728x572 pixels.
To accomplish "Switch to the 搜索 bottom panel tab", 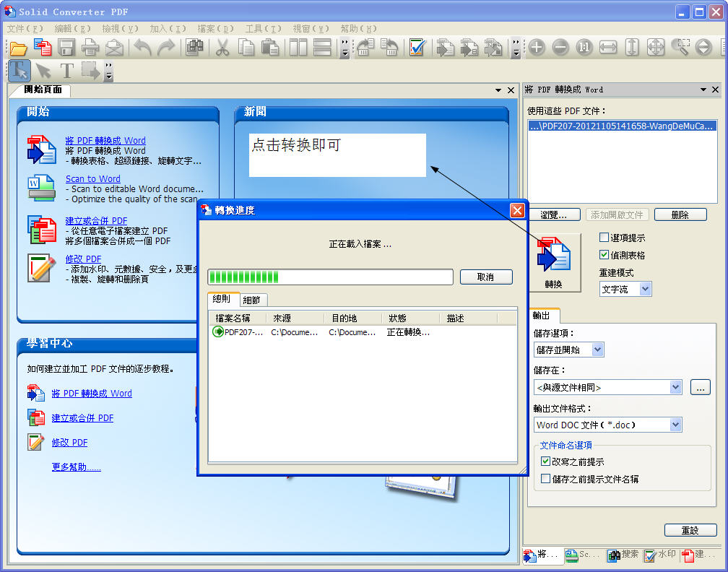I will (x=623, y=555).
